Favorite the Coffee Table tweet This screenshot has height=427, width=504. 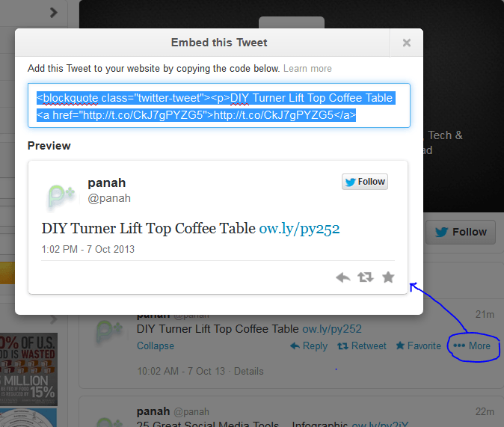[x=419, y=346]
